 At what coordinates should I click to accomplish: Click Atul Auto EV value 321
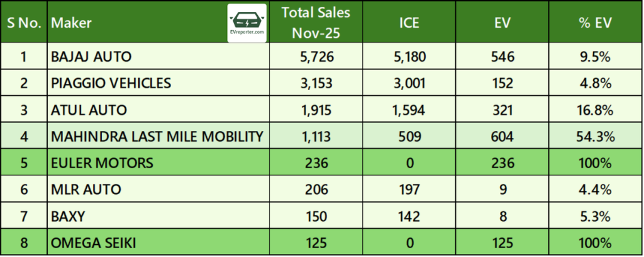point(502,110)
